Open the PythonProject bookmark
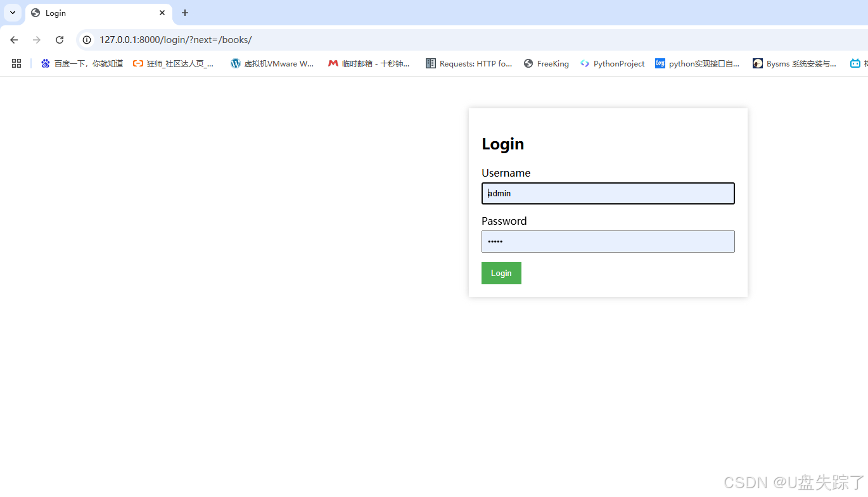 click(x=612, y=63)
